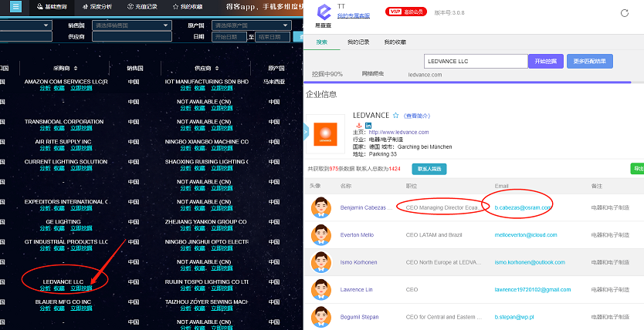Image resolution: width=644 pixels, height=330 pixels.
Task: Click email melloeverton@icloud.com
Action: pyautogui.click(x=526, y=235)
